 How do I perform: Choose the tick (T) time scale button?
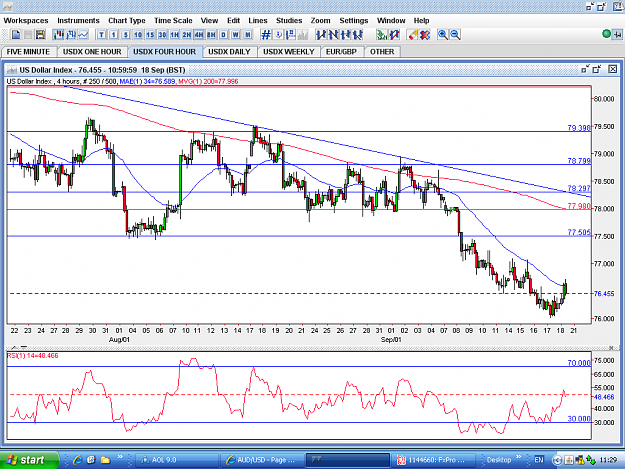click(x=101, y=35)
